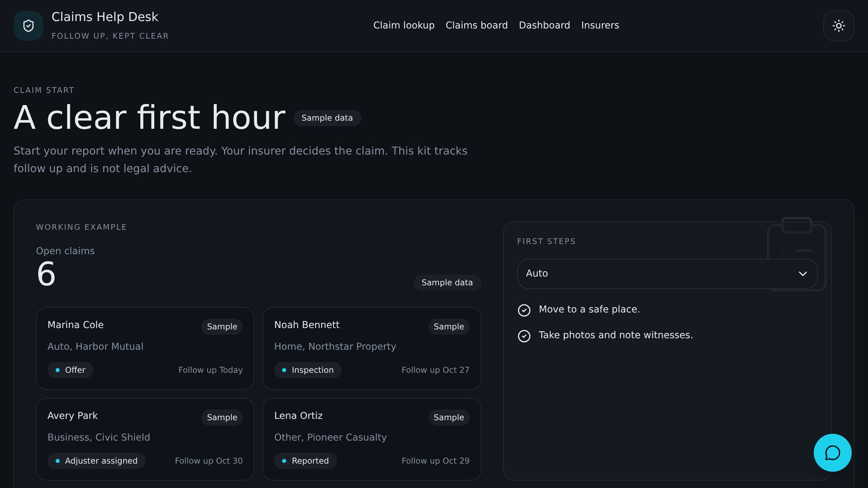Image resolution: width=868 pixels, height=488 pixels.
Task: Open the Claim lookup nav item
Action: (x=404, y=25)
